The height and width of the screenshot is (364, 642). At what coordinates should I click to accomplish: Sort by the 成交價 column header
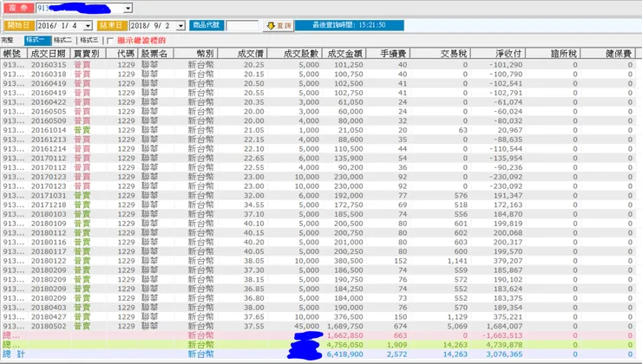click(242, 53)
